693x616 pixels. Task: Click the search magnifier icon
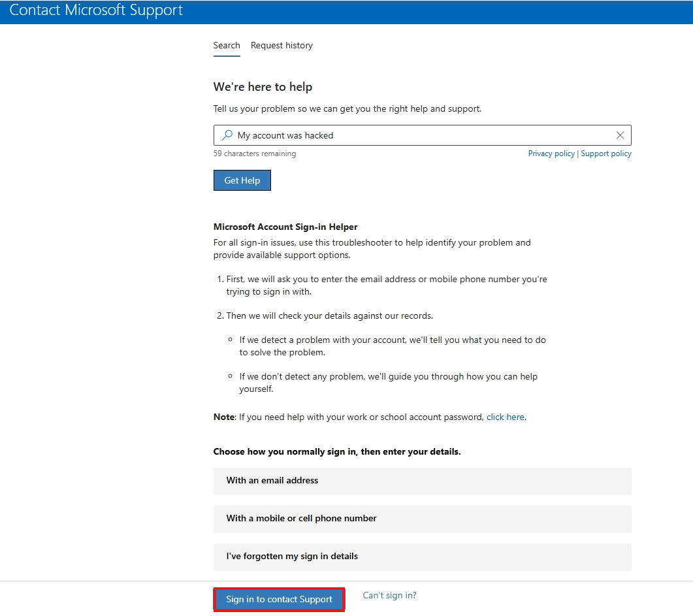click(227, 135)
